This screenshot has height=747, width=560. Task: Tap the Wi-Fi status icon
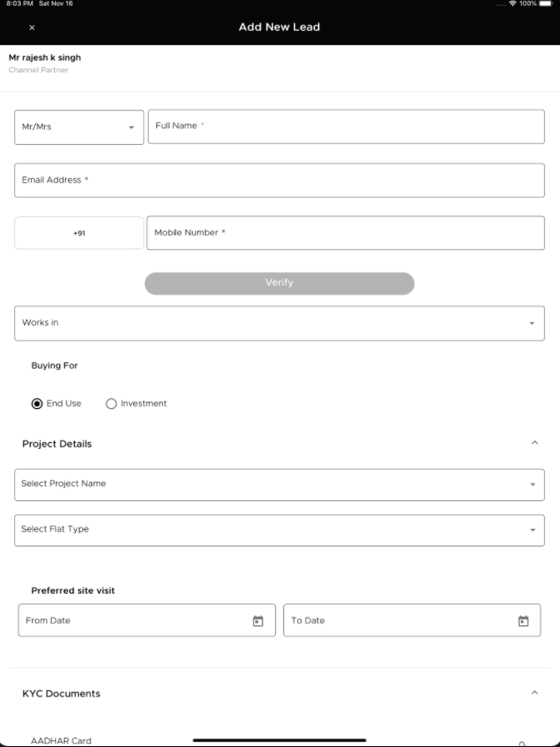512,4
